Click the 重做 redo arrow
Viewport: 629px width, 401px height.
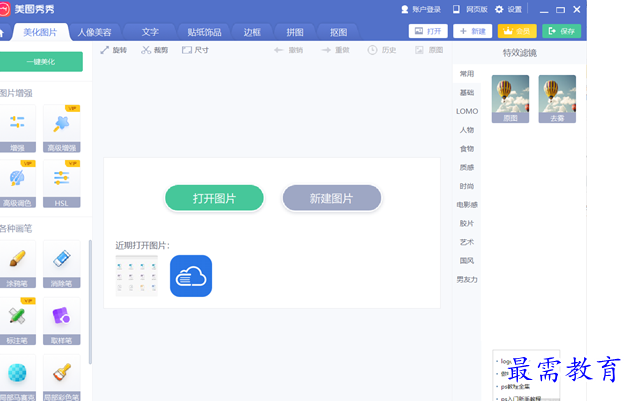(335, 50)
